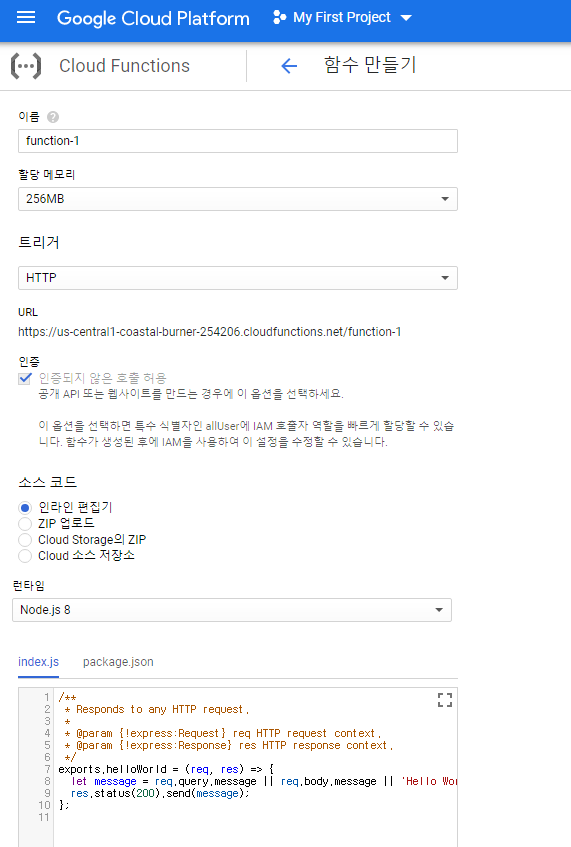Expand code editor to fullscreen
The width and height of the screenshot is (571, 847).
point(445,700)
